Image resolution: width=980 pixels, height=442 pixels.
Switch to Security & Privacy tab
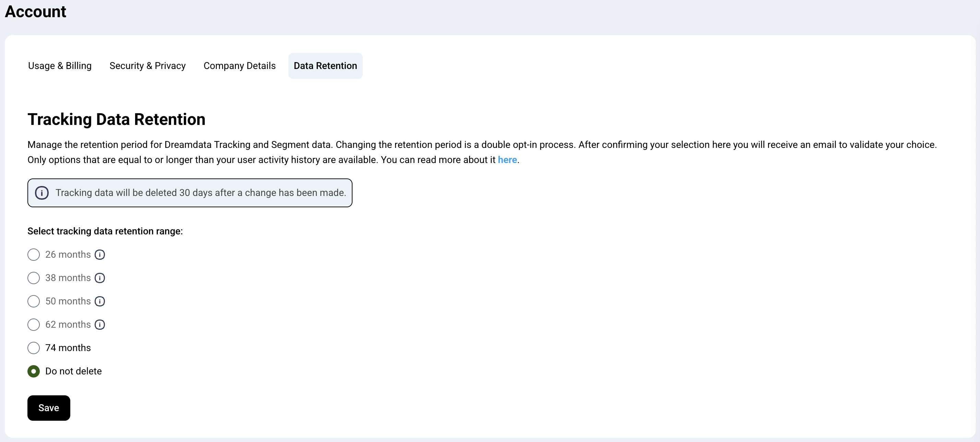point(147,66)
